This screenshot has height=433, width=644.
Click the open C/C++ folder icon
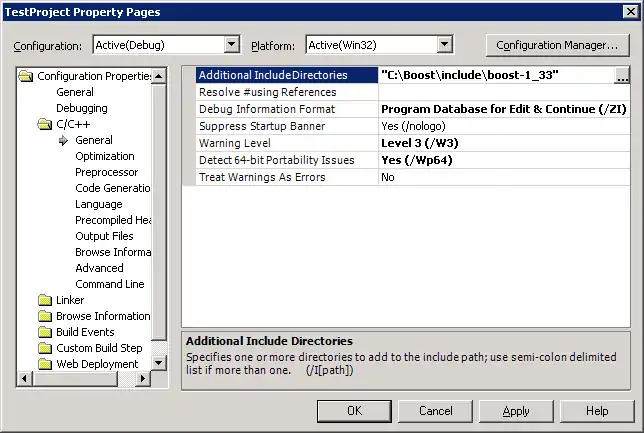click(45, 124)
